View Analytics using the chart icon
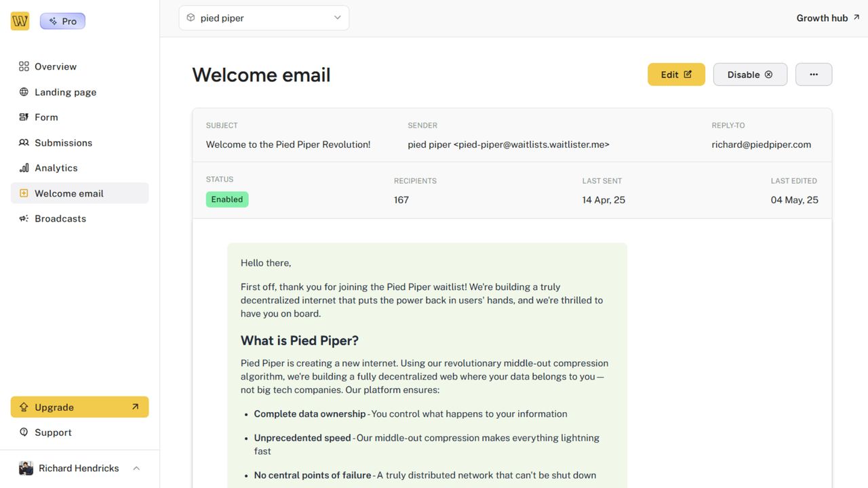Viewport: 868px width, 488px height. (22, 167)
